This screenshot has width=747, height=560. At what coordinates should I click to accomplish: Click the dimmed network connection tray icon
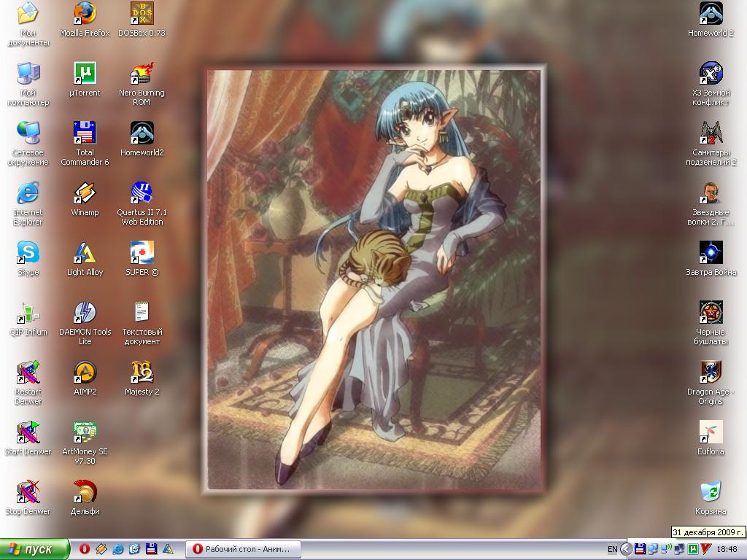click(x=679, y=550)
